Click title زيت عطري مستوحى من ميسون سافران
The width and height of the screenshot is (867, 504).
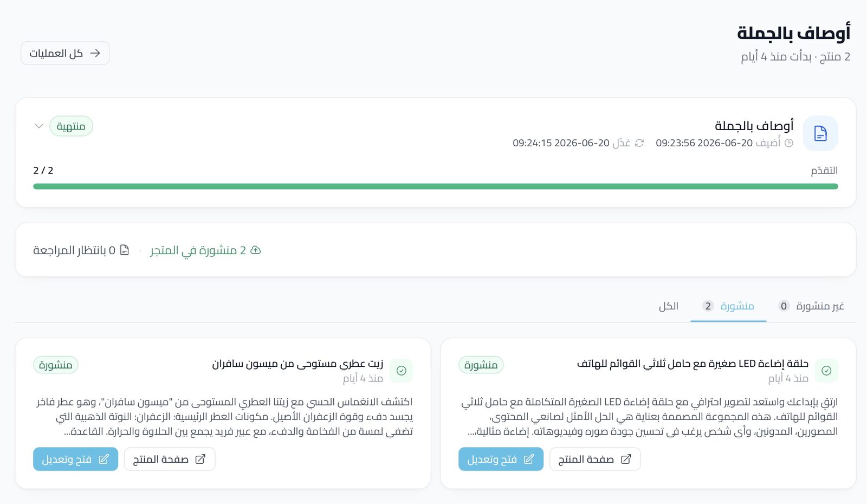tap(297, 364)
